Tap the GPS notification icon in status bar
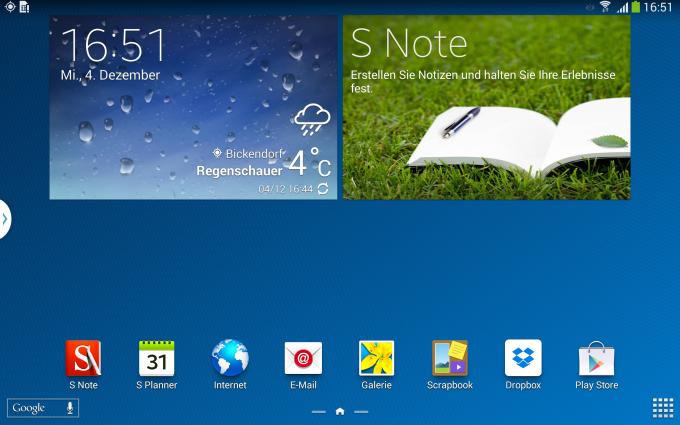680x425 pixels. [x=10, y=7]
